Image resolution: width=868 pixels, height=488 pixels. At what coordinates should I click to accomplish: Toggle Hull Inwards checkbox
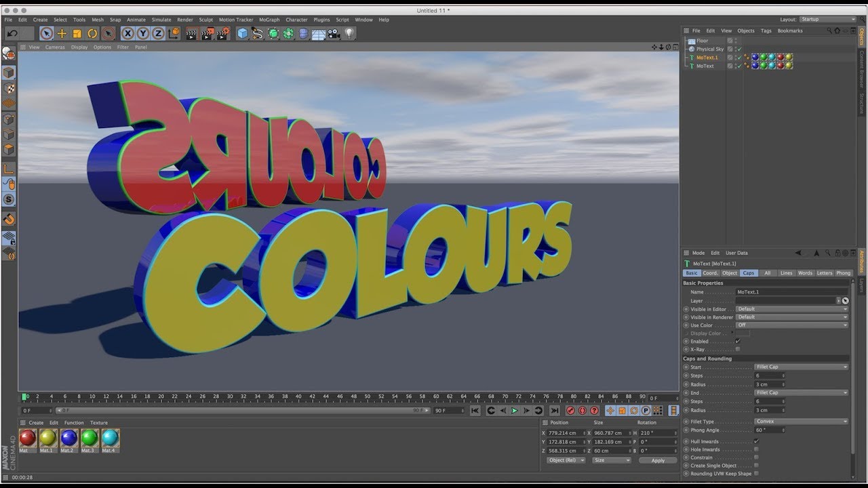756,441
